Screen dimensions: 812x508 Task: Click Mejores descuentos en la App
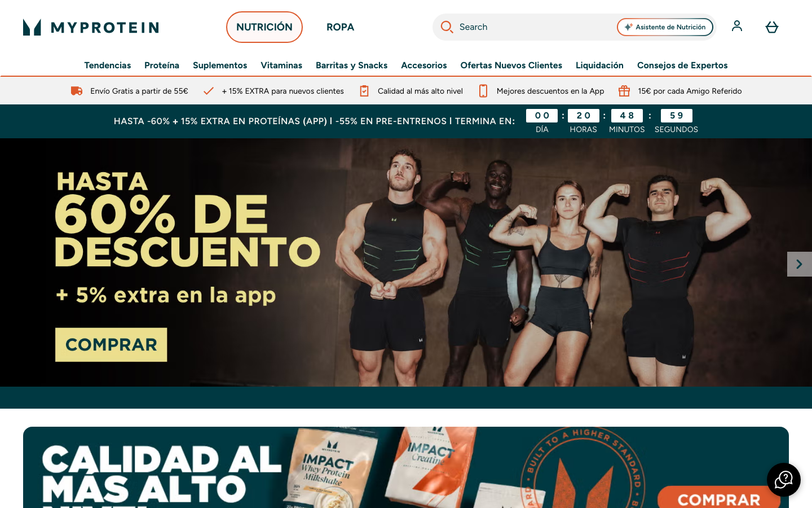coord(550,91)
